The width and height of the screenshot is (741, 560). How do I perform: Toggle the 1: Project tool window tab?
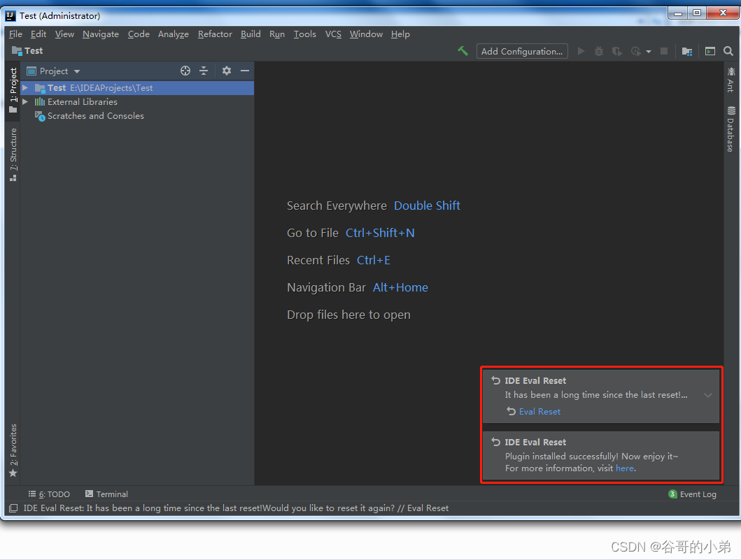tap(13, 91)
